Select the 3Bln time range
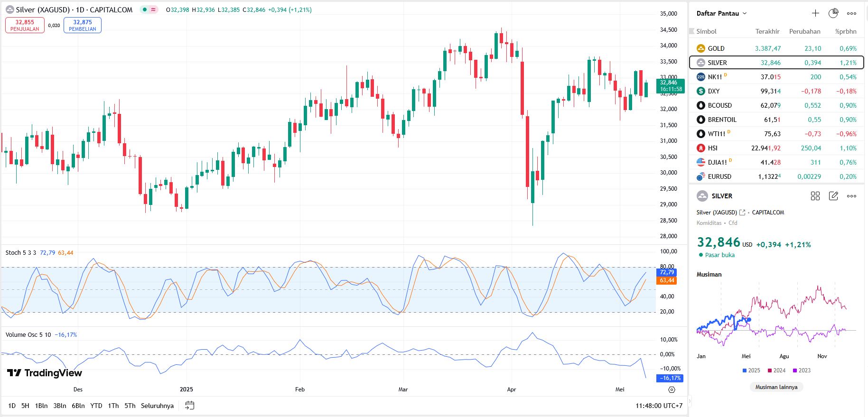The height and width of the screenshot is (417, 868). click(x=60, y=406)
